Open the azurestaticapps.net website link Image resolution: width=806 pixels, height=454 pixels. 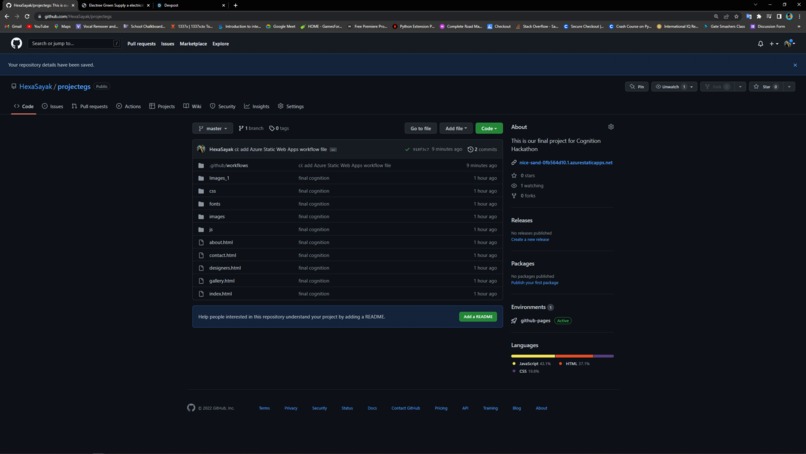[565, 162]
